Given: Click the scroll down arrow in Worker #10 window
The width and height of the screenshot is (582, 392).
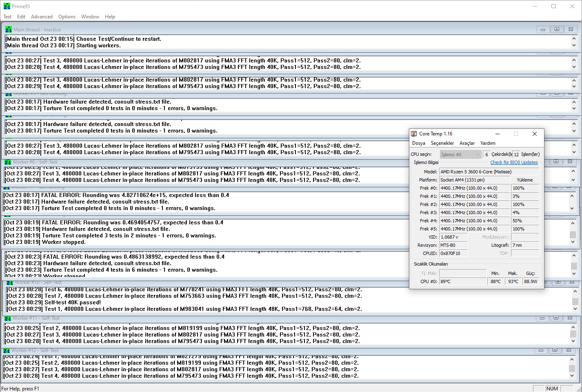Looking at the screenshot, I should pyautogui.click(x=575, y=309).
